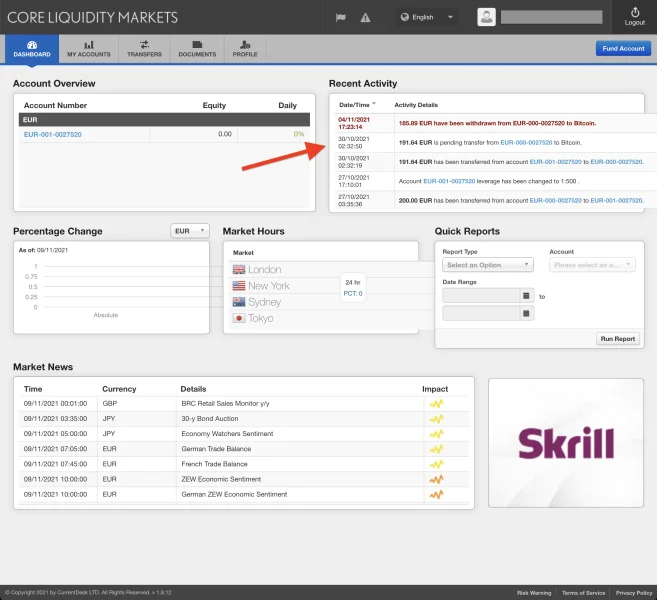
Task: Click the warning triangle alert icon
Action: (364, 17)
